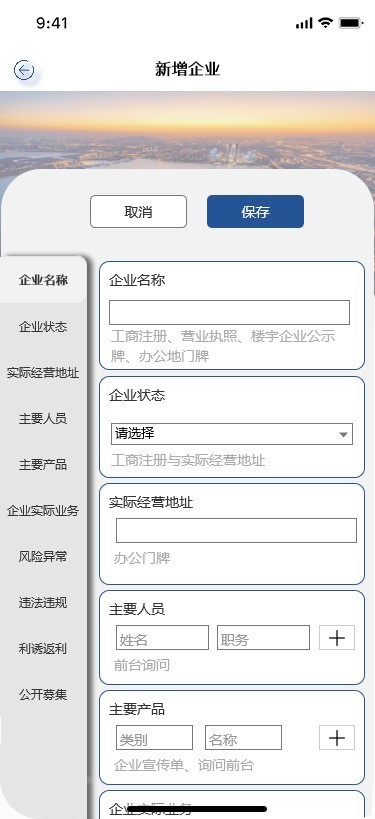Image resolution: width=375 pixels, height=819 pixels.
Task: Open the 企业状态 请选择 dropdown
Action: [x=232, y=434]
